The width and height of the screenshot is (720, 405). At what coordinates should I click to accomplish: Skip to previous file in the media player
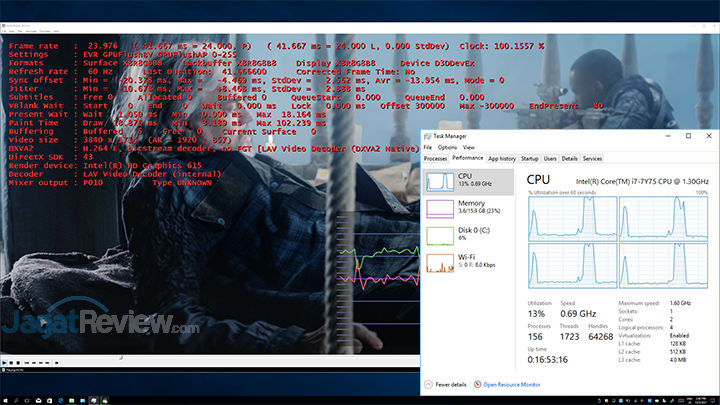coord(27,363)
